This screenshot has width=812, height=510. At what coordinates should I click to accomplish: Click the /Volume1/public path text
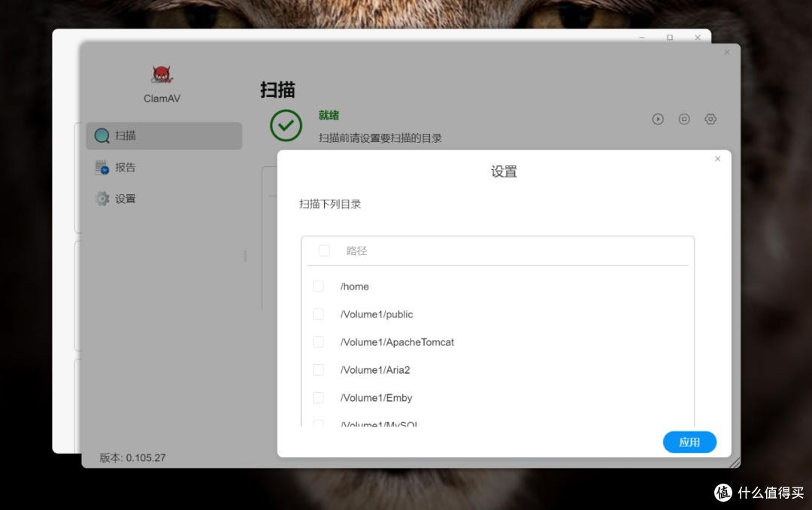click(x=377, y=314)
